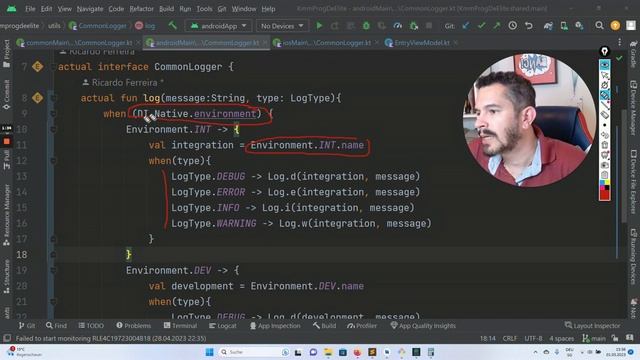
Task: Collapse the when(type) fold on line 12
Action: [x=53, y=161]
